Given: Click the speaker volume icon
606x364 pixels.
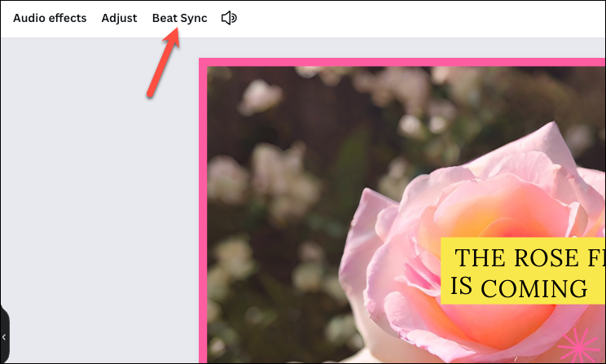Looking at the screenshot, I should [229, 18].
